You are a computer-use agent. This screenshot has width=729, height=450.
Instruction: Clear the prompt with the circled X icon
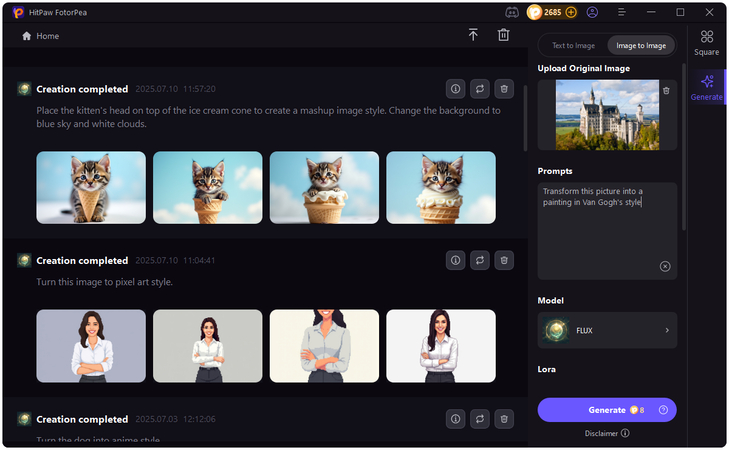tap(665, 266)
